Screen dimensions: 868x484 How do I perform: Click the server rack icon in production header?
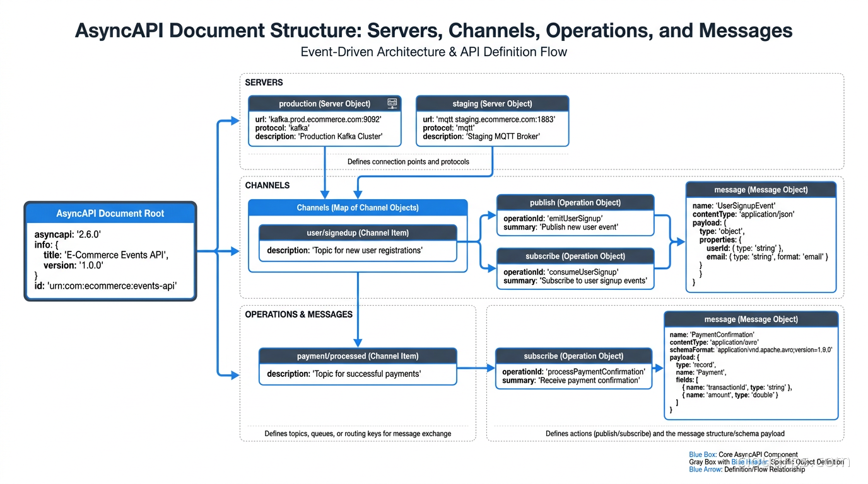tap(392, 103)
